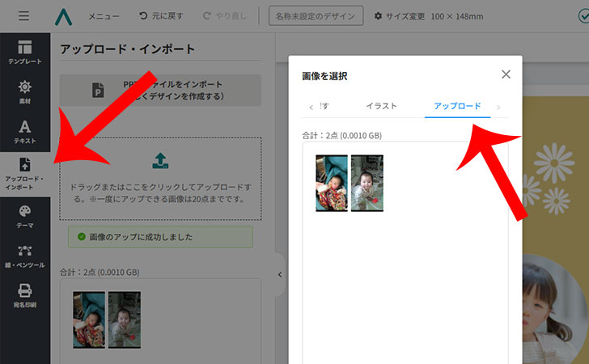Click 元に戻す undo button

coord(161,16)
